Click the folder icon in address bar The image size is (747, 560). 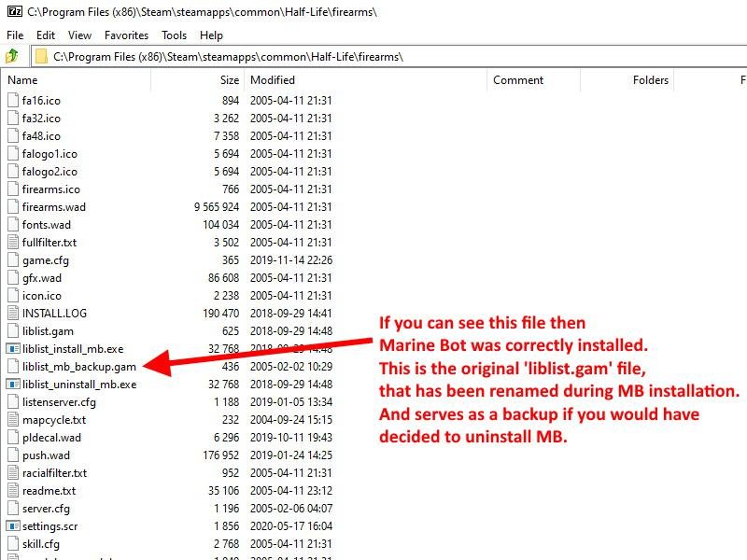(41, 57)
